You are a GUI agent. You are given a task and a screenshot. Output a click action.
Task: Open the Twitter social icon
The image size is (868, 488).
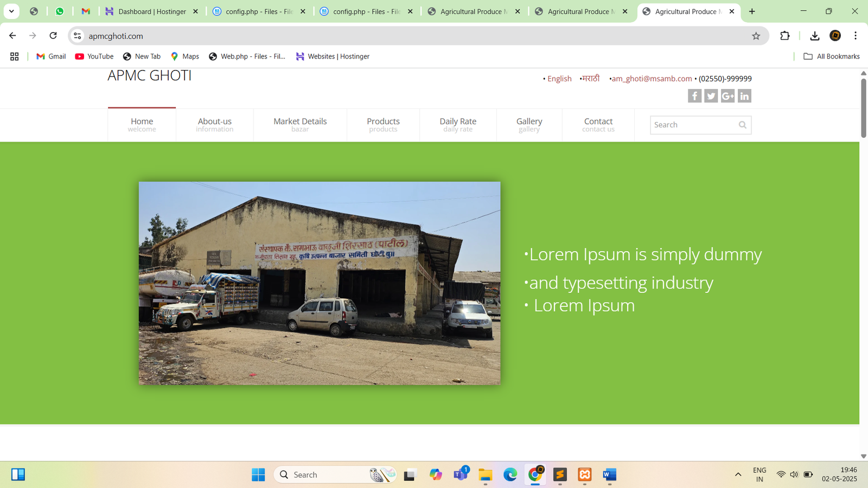point(711,96)
